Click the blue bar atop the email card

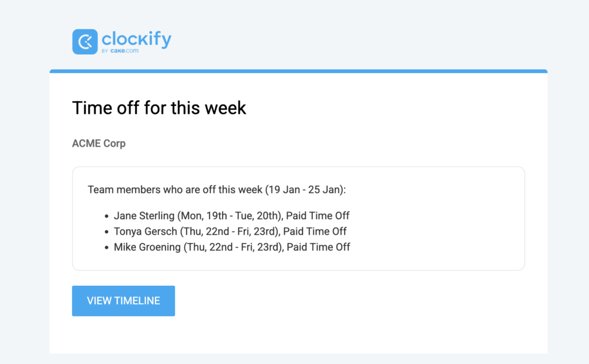point(298,71)
